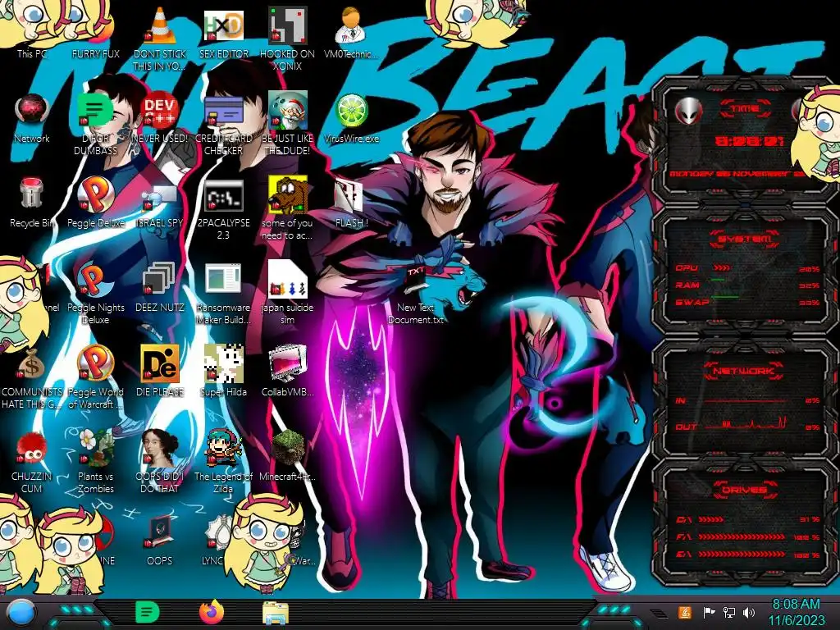
Task: Click the NETWORK header in the widget
Action: tap(743, 371)
